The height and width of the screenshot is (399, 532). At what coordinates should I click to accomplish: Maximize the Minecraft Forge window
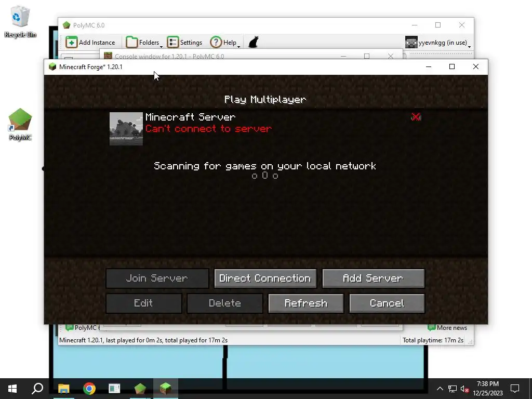452,67
